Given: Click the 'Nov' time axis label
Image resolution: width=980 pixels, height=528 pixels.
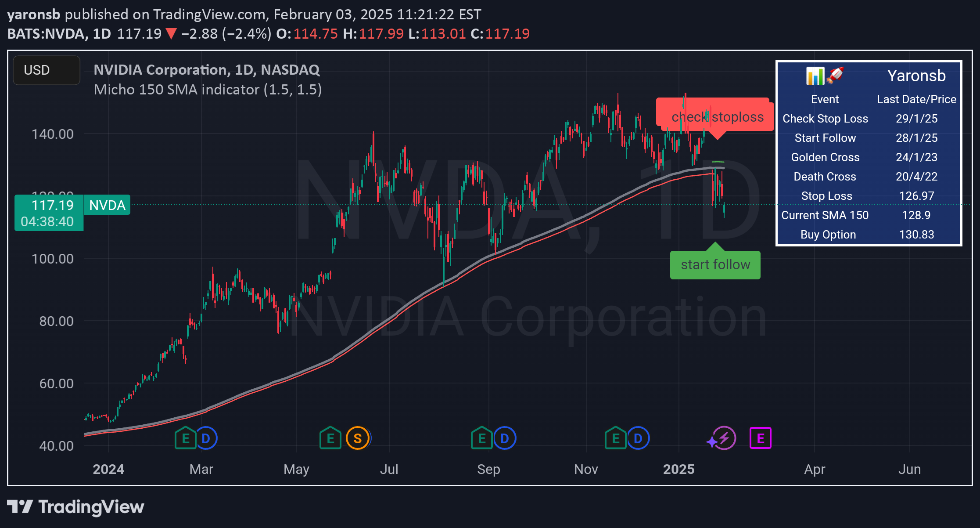Looking at the screenshot, I should (586, 469).
